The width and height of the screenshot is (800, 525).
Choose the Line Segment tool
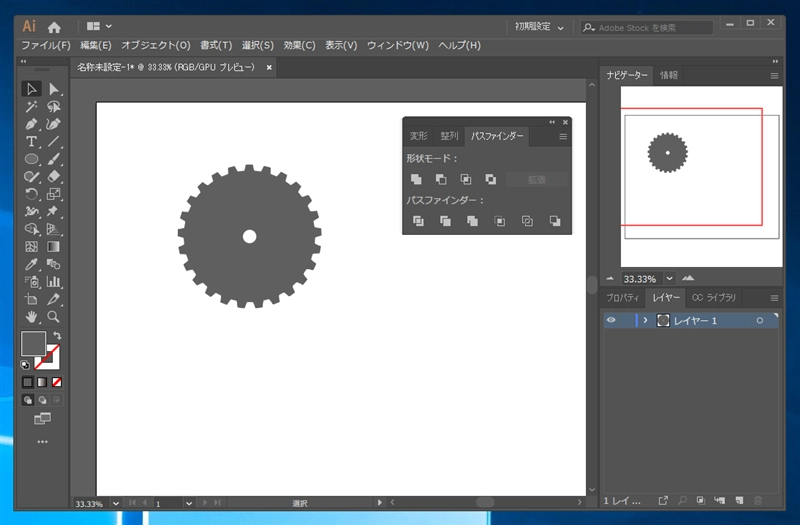click(54, 141)
